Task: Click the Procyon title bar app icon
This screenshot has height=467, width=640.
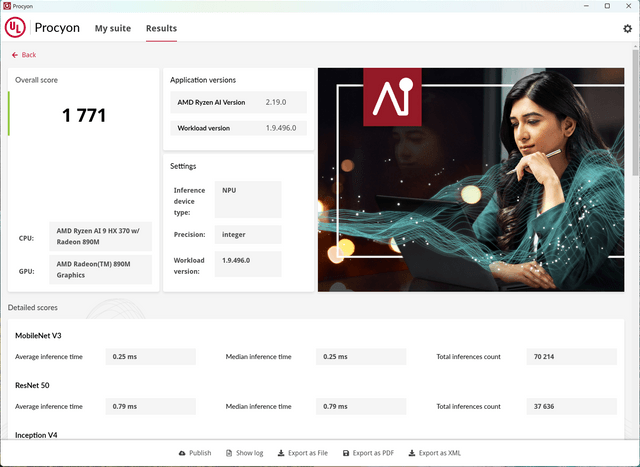Action: coord(7,6)
